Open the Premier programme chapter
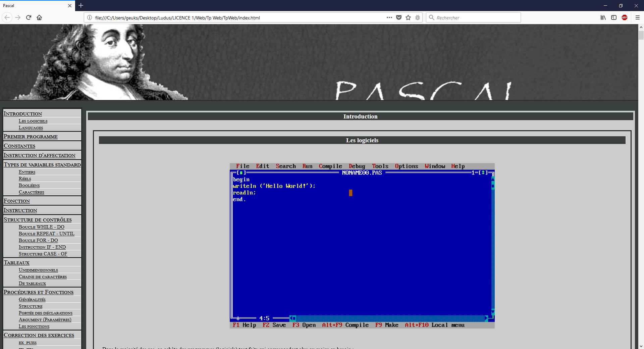 (31, 137)
